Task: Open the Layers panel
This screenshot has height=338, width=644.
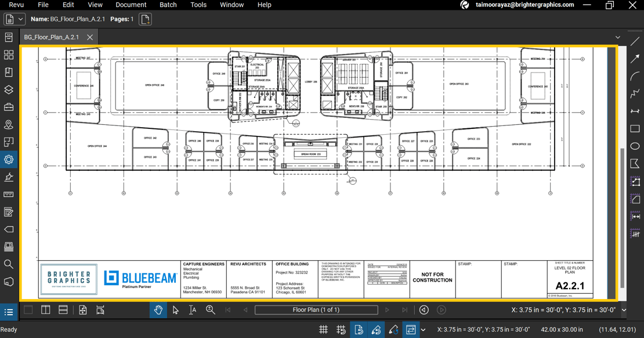Action: coord(8,89)
